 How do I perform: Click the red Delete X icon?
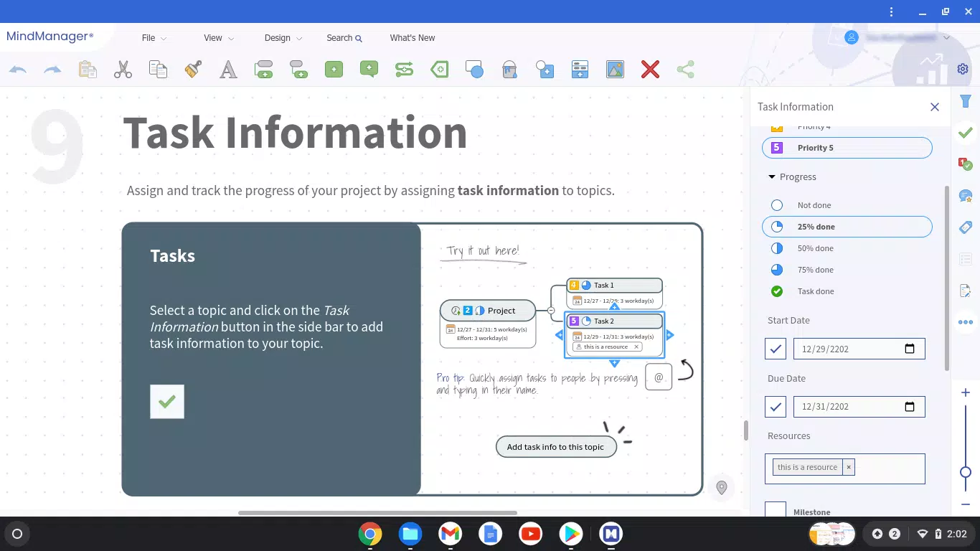pos(650,70)
